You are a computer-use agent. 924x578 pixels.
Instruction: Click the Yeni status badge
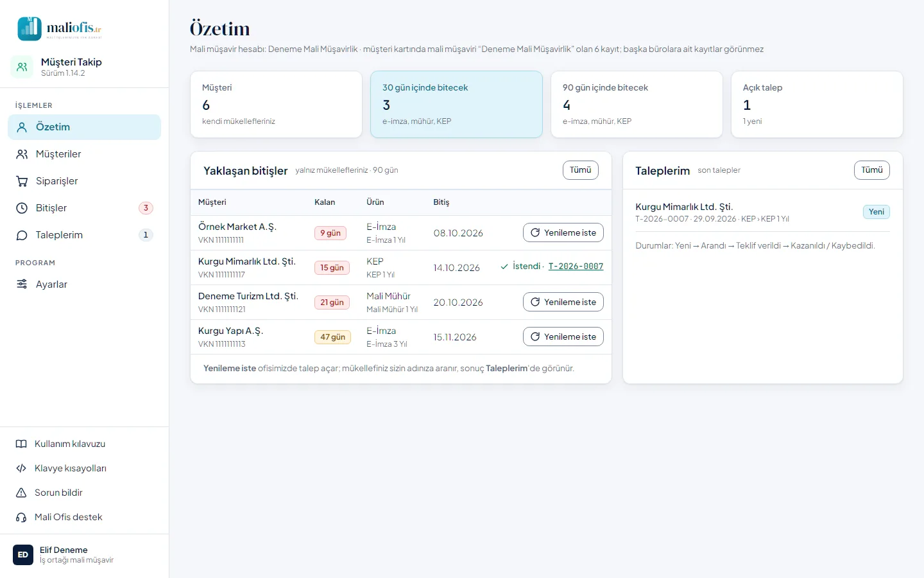[x=877, y=212]
